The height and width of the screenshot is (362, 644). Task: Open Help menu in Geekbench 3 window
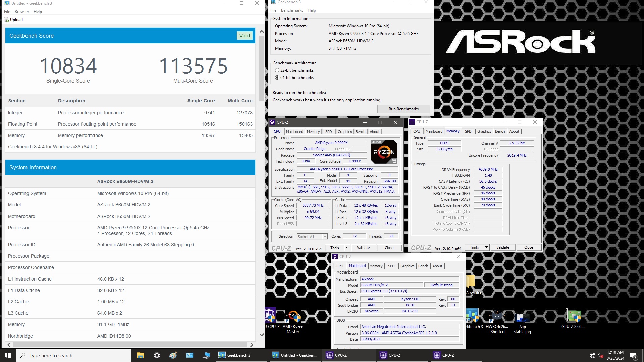(312, 10)
